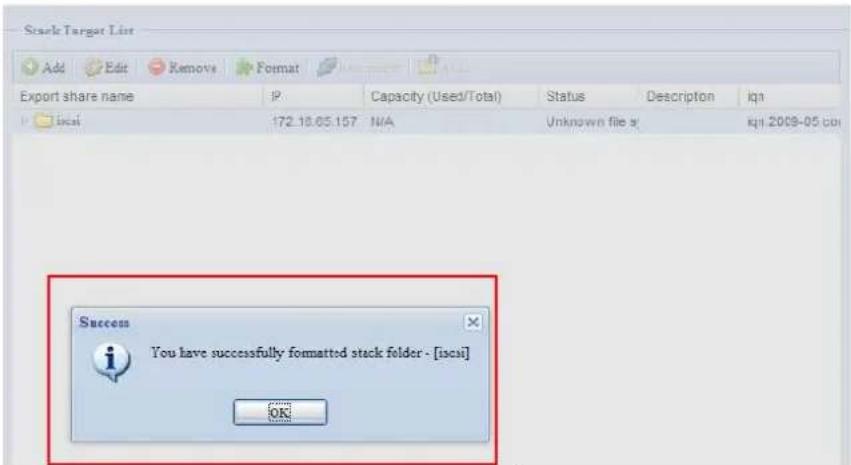Click the Edit gear icon
The image size is (851, 465).
[93, 68]
